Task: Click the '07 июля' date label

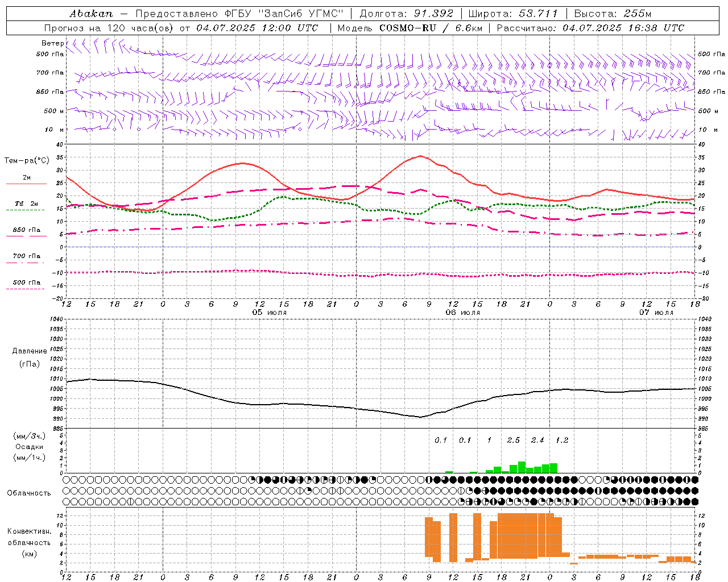Action: [656, 313]
